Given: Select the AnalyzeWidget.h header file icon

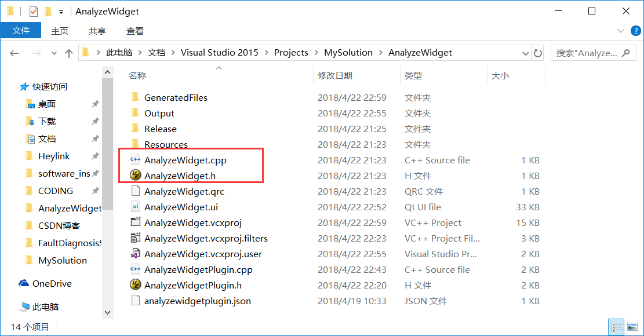Looking at the screenshot, I should (135, 175).
